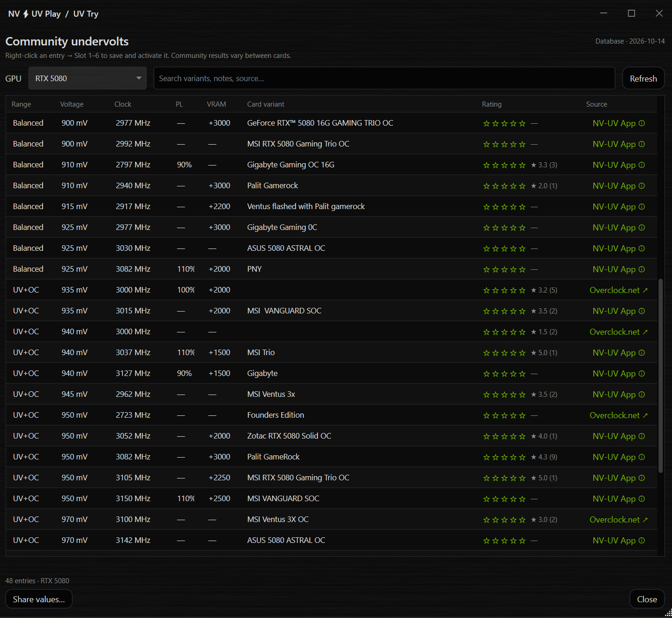Click info icon beside Gigabyte Gaming OC 16G source
The height and width of the screenshot is (618, 672).
tap(641, 165)
